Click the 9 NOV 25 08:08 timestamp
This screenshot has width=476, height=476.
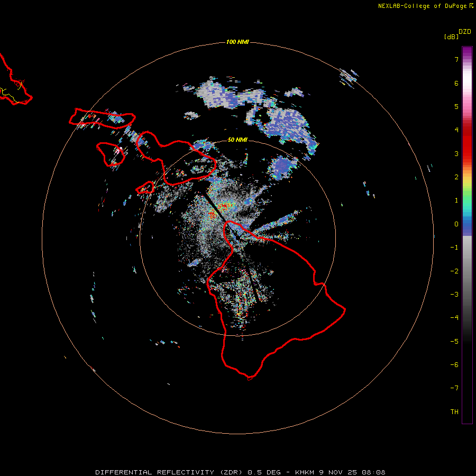pos(352,472)
